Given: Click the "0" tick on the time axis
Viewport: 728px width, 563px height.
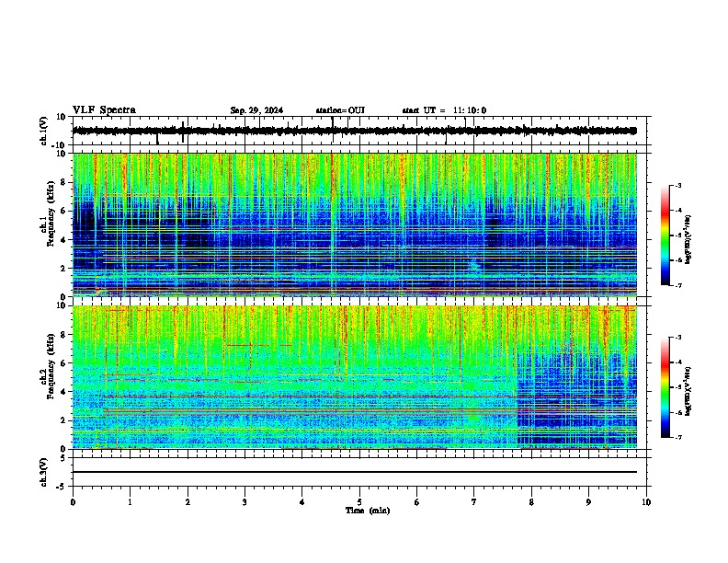Looking at the screenshot, I should click(73, 502).
